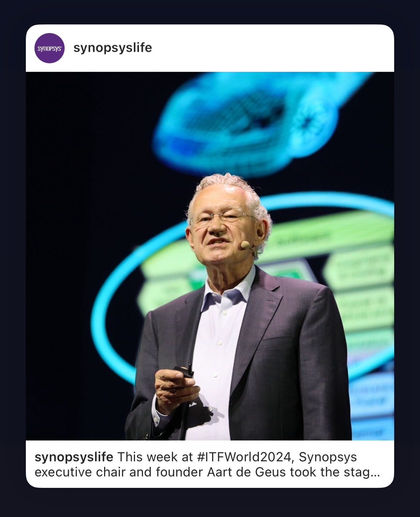Expand the truncated caption at the ellipsis

[375, 473]
